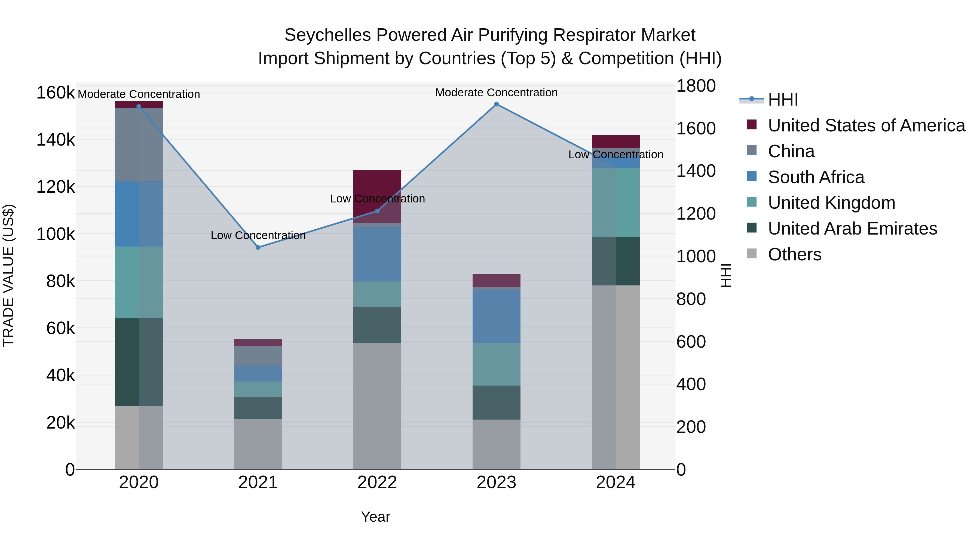The height and width of the screenshot is (551, 980).
Task: Click the HHI data point for 2022
Action: (x=377, y=211)
